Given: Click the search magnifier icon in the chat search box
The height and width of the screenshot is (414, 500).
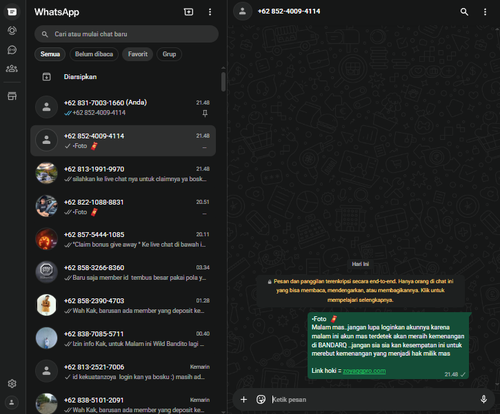Looking at the screenshot, I should 45,34.
